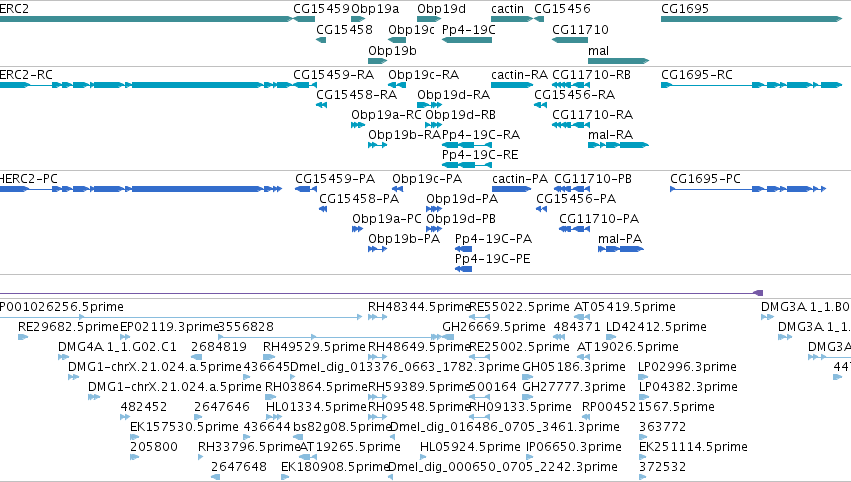Select the Pp4-19C gene bar
Screen dimensions: 851x482
[x=467, y=40]
